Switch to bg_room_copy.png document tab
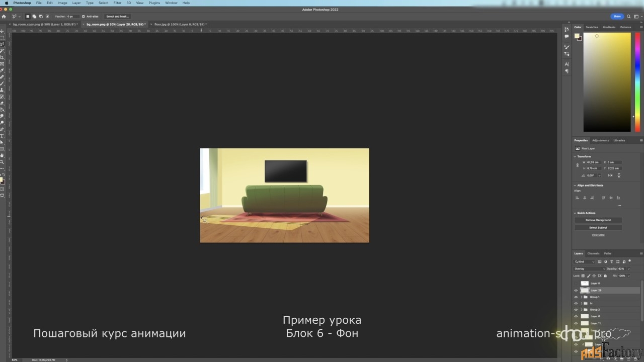The width and height of the screenshot is (644, 362). coord(45,24)
